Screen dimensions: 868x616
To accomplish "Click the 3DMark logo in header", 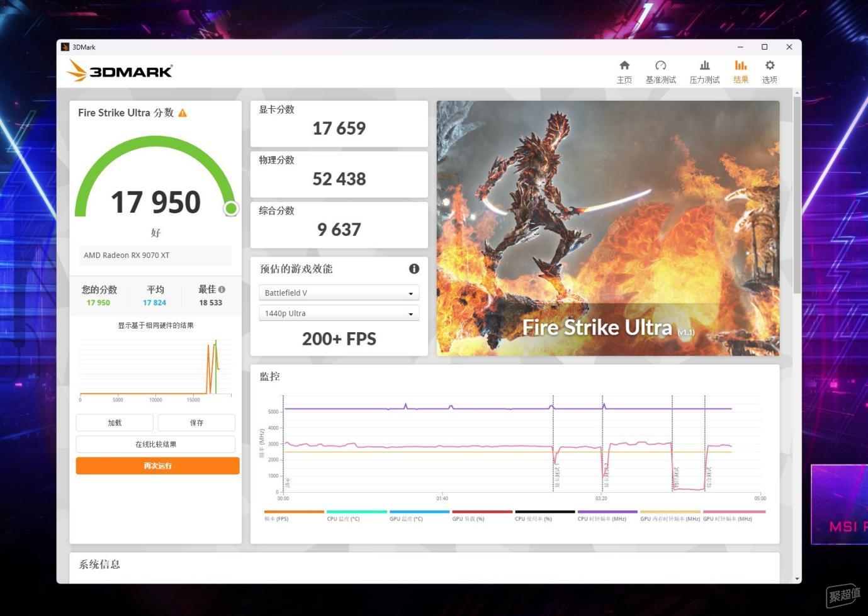I will pos(120,70).
